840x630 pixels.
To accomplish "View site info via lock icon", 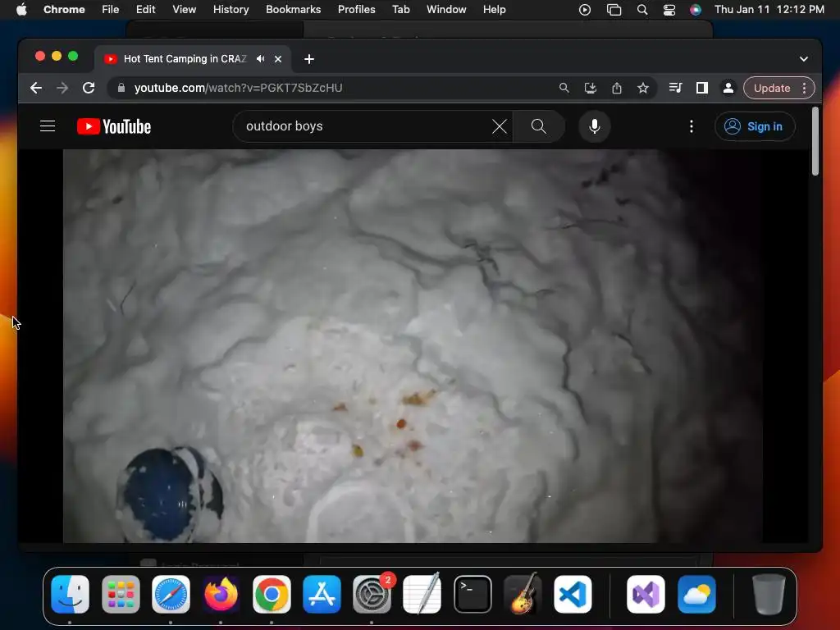I will [121, 88].
